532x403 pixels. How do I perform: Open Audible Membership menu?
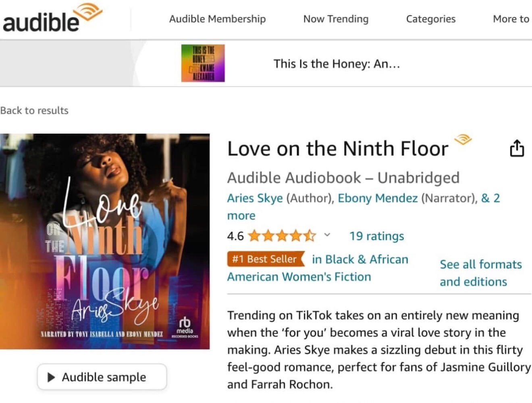tap(217, 19)
